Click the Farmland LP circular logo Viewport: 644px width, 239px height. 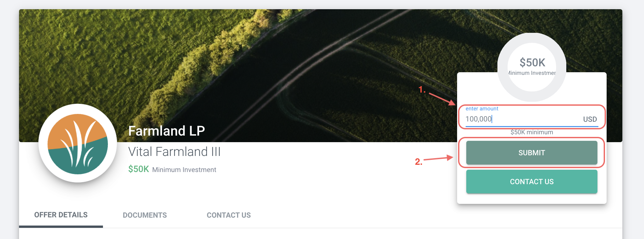click(78, 143)
